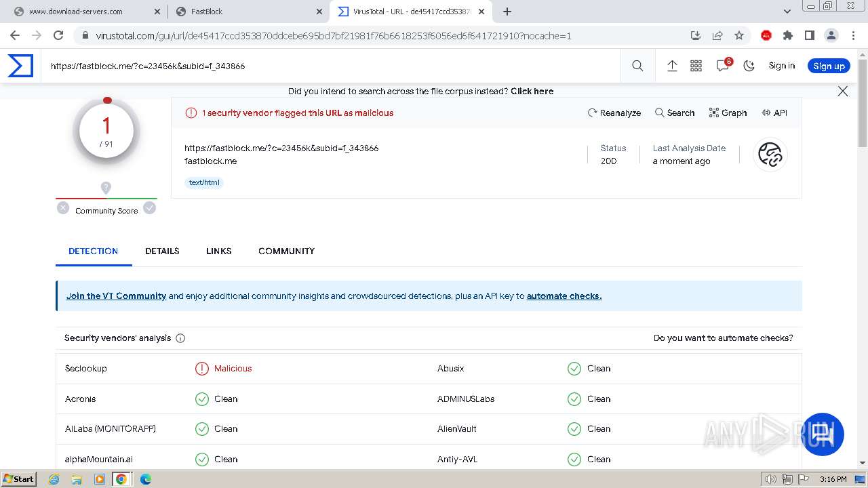Open the Windows Start button

[19, 479]
